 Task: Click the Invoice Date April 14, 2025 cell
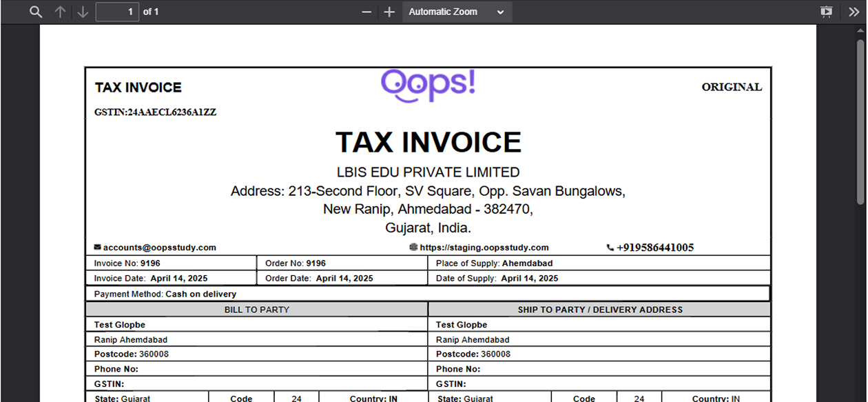pos(171,279)
